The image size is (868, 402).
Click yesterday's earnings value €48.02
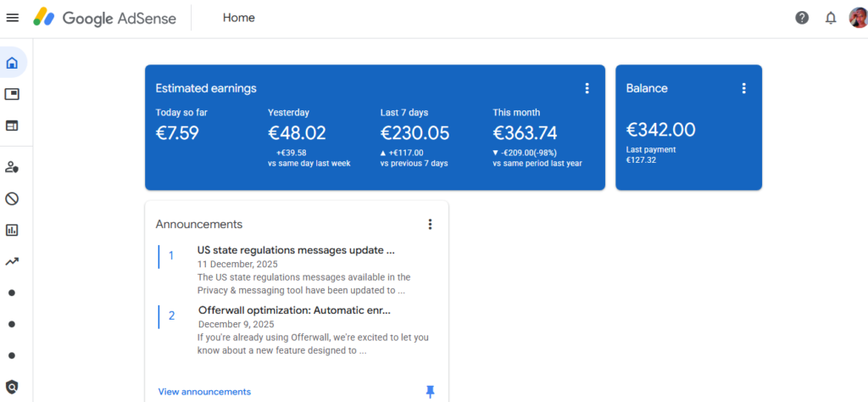coord(298,133)
